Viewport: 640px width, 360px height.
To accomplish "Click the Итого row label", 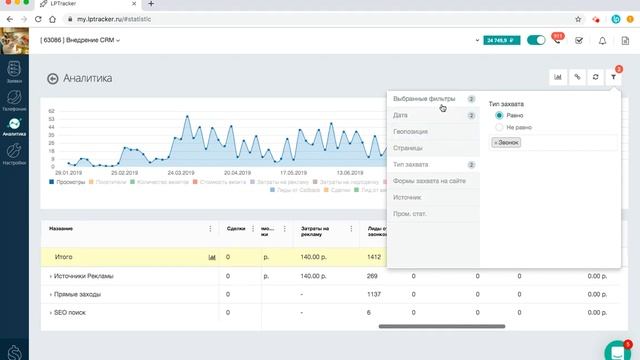I will (x=63, y=257).
